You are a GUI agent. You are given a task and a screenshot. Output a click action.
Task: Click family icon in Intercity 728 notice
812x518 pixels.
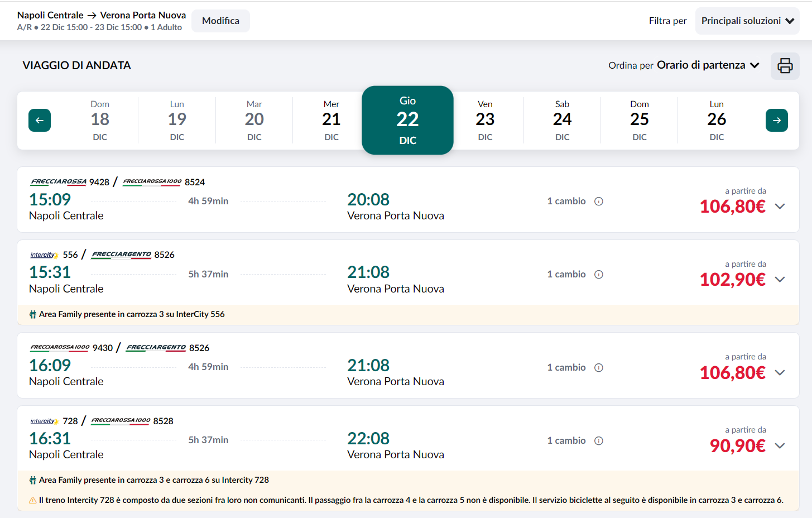point(33,481)
